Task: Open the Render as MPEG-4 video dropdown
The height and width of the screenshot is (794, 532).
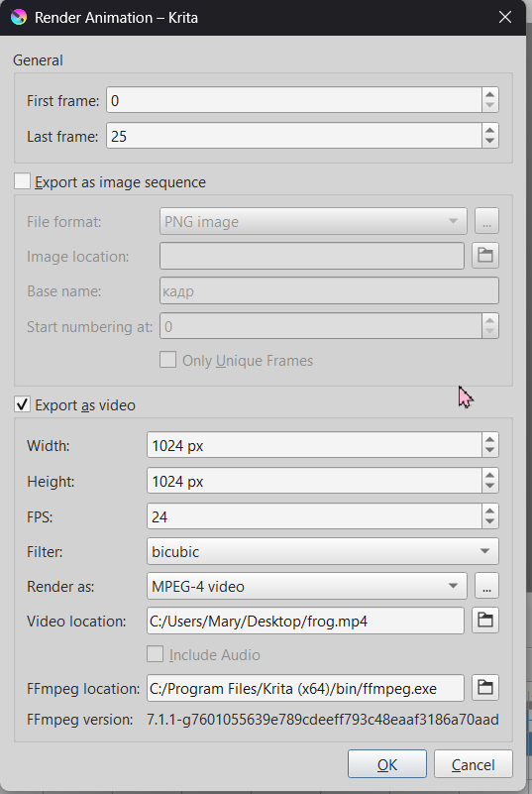Action: pos(307,586)
